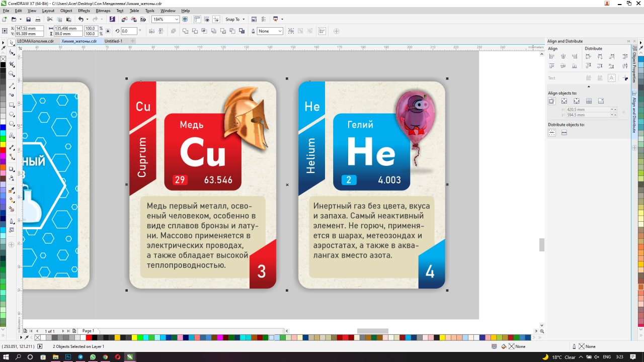Screen dimensions: 644x362
Task: Click the Print icon in toolbar
Action: click(x=38, y=19)
